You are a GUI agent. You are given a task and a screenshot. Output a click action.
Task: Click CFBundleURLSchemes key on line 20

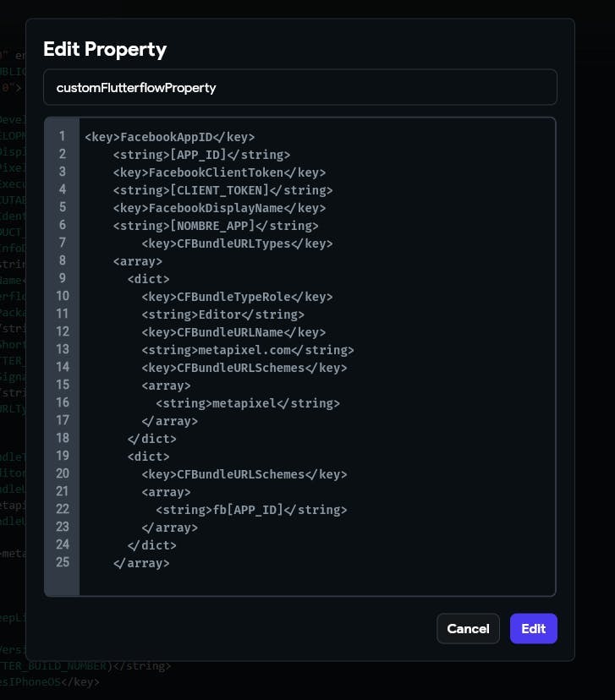coord(244,474)
